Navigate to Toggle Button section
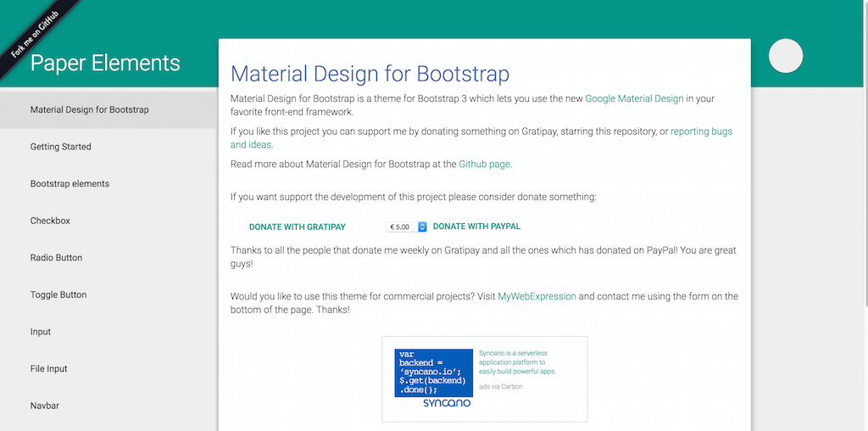868x431 pixels. click(x=108, y=294)
